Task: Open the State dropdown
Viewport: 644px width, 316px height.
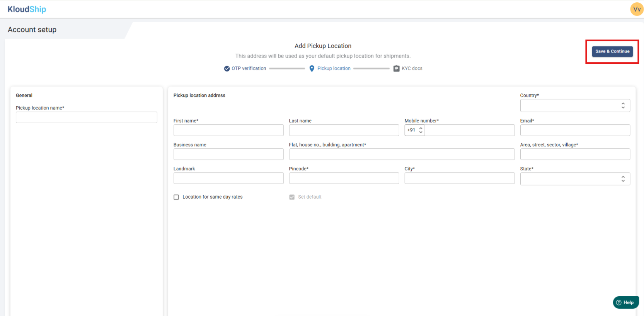Action: point(575,179)
